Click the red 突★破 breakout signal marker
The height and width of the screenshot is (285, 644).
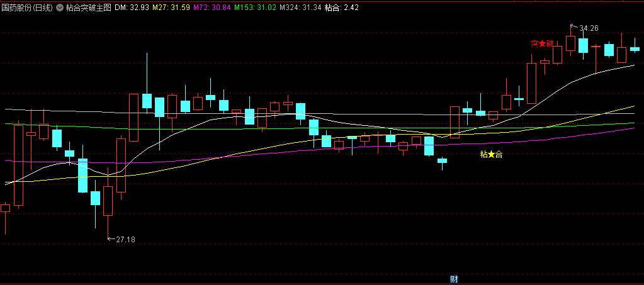click(x=542, y=43)
